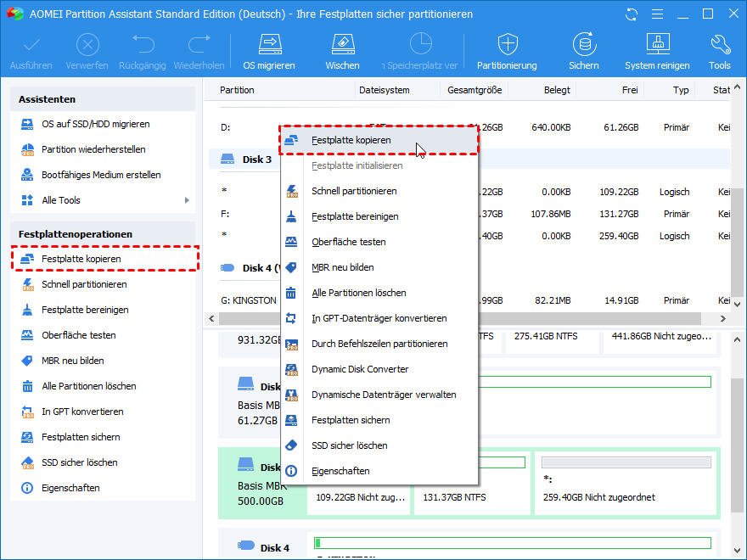Screen dimensions: 747x560
Task: Choose Durch Befehlszeilen partitionieren
Action: coord(379,344)
